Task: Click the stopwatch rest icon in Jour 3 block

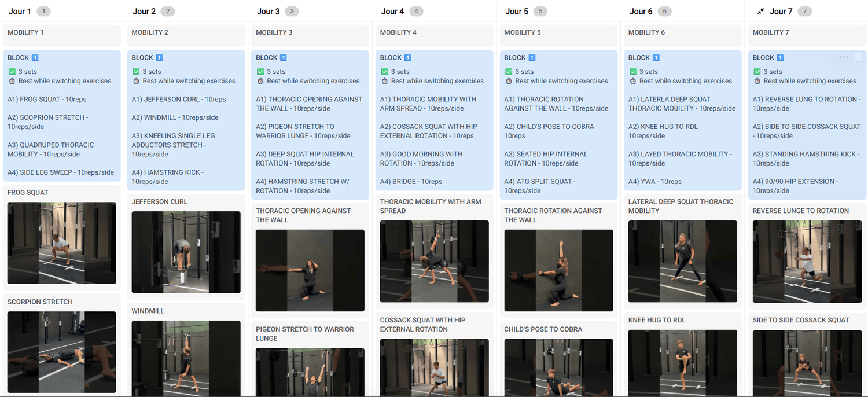Action: click(260, 81)
